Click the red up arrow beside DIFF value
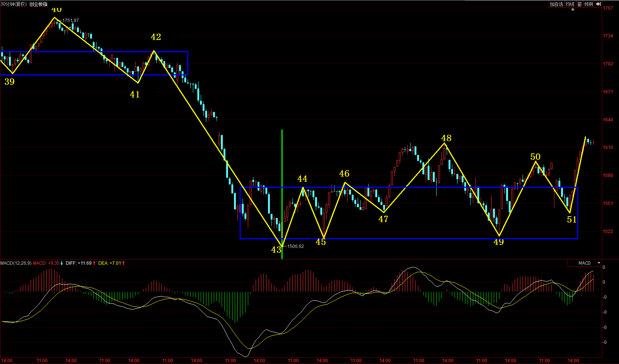 [94, 263]
